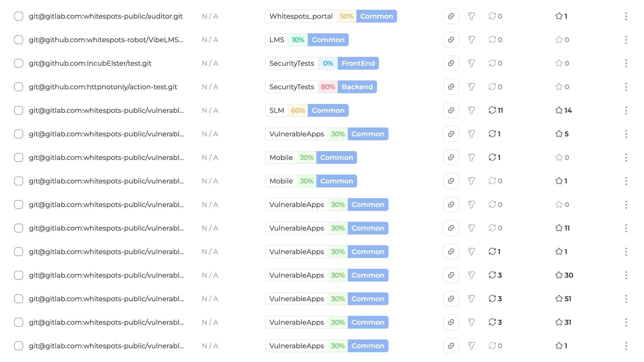Click the filter funnel icon on the VibeLMS row
The image size is (644, 362).
pos(471,40)
